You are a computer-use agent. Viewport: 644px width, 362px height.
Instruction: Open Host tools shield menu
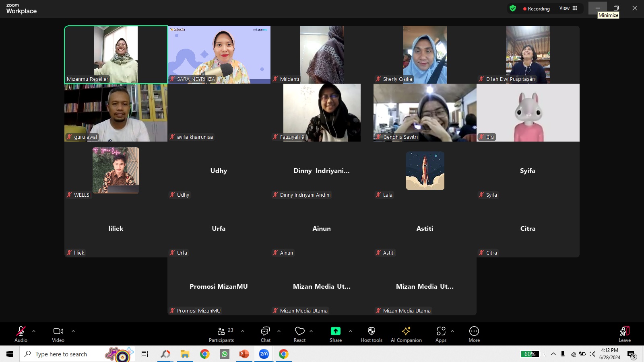pyautogui.click(x=372, y=334)
